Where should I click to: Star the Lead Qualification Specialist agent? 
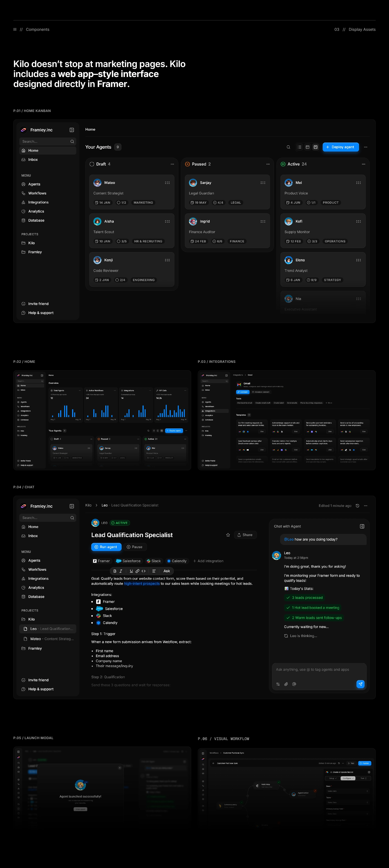pos(228,535)
